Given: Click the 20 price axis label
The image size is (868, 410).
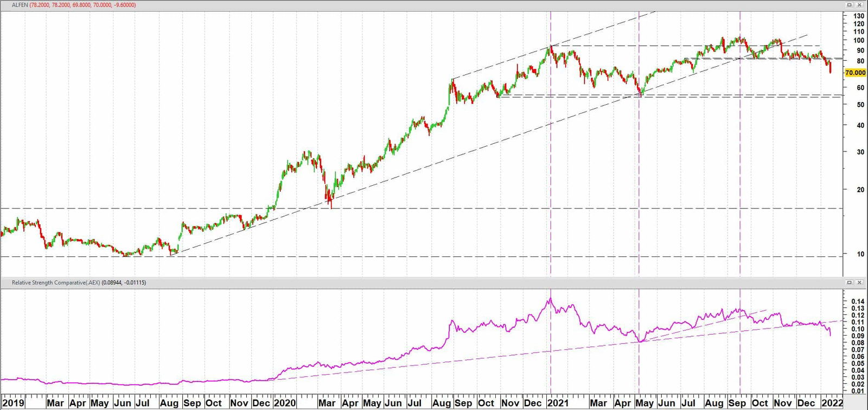Looking at the screenshot, I should pyautogui.click(x=860, y=190).
